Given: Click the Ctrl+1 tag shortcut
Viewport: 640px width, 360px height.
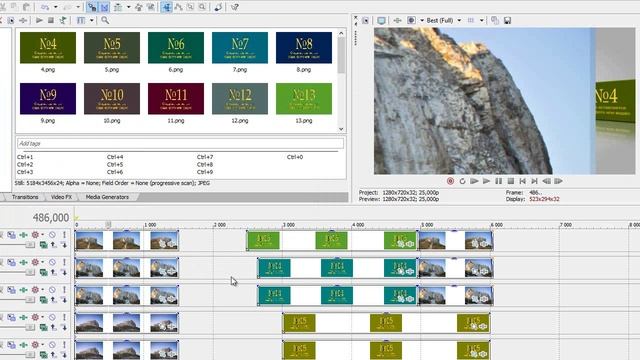Looking at the screenshot, I should [25, 157].
